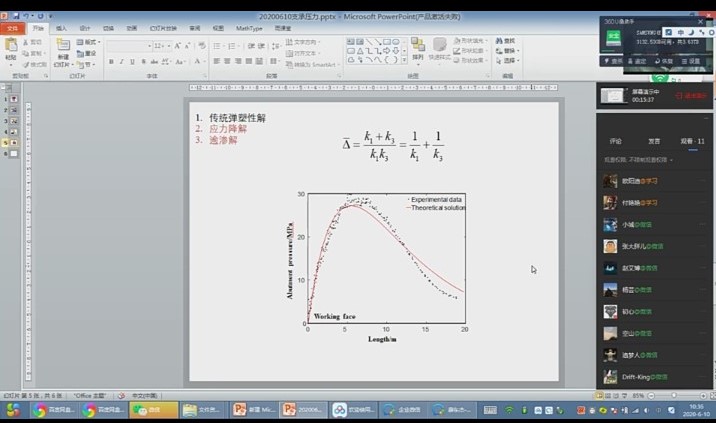Viewport: 716px width, 423px height.
Task: Toggle Strikethrough (abc) formatting
Action: tap(154, 61)
